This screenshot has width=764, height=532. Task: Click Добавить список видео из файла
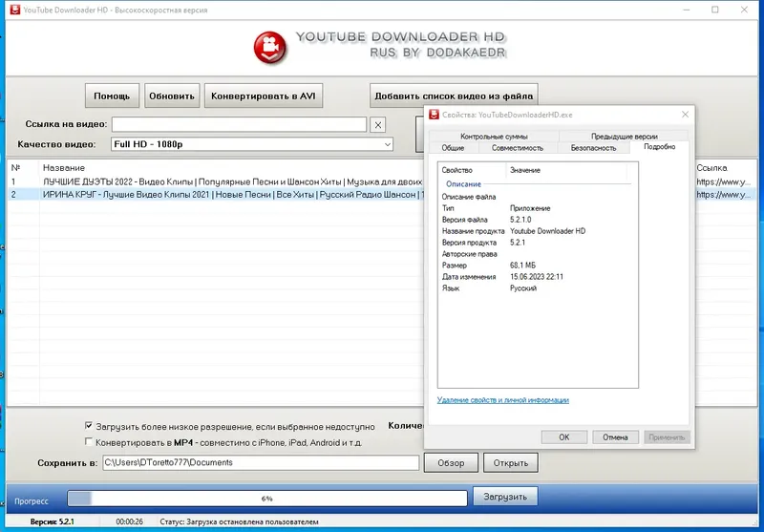click(x=454, y=96)
